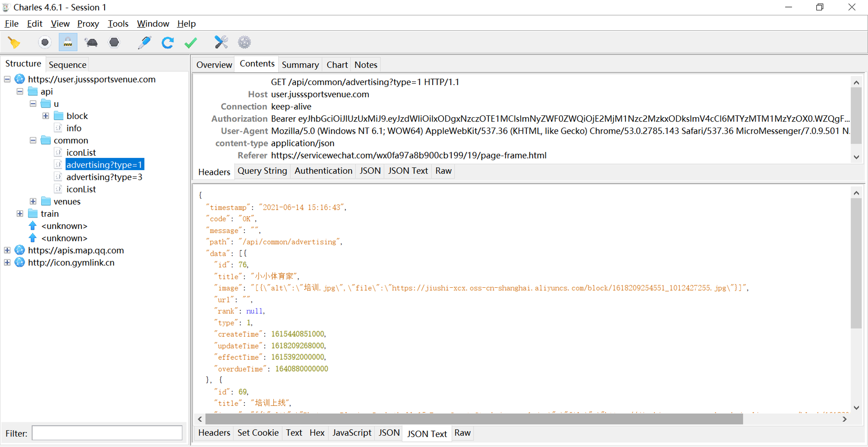Toggle SSL proxying lock icon

point(68,43)
